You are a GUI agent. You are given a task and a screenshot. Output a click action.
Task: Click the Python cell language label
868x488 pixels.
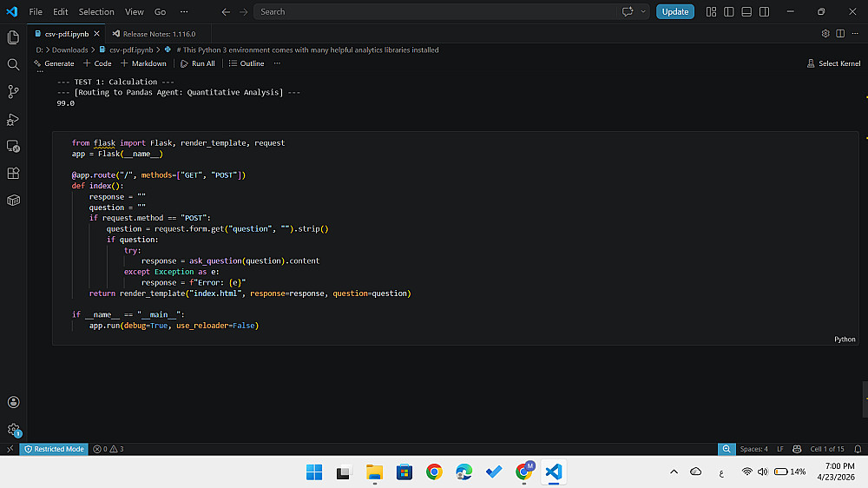[845, 340]
